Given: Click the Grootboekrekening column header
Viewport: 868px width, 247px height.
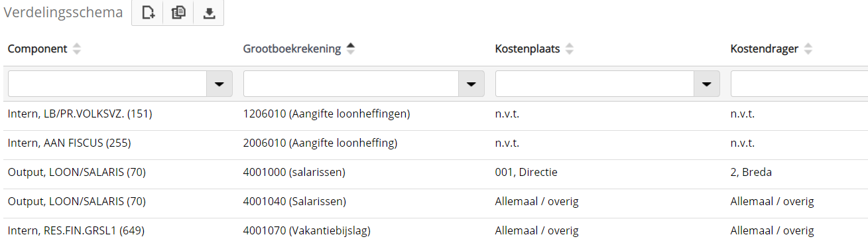Looking at the screenshot, I should [292, 49].
